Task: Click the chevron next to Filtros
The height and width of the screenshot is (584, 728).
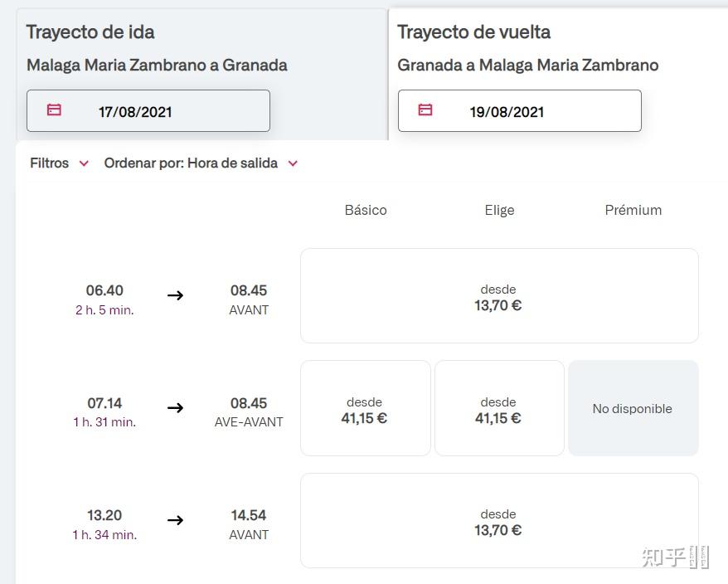Action: click(x=84, y=163)
